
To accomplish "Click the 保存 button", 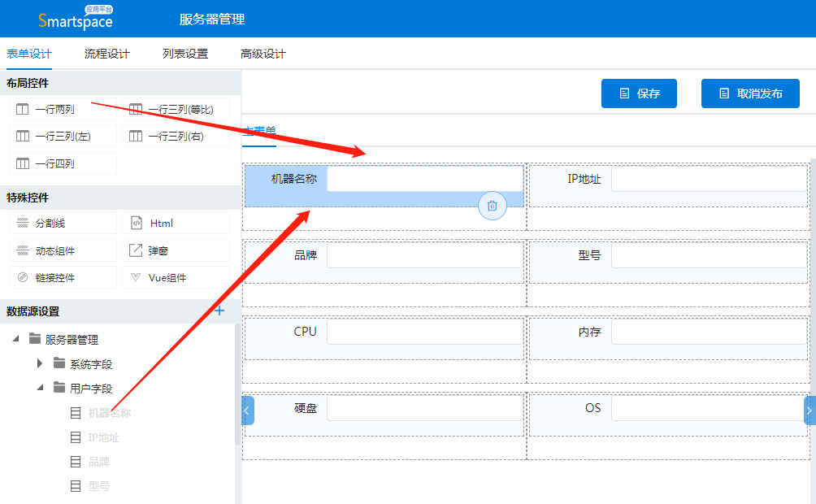I will 639,93.
